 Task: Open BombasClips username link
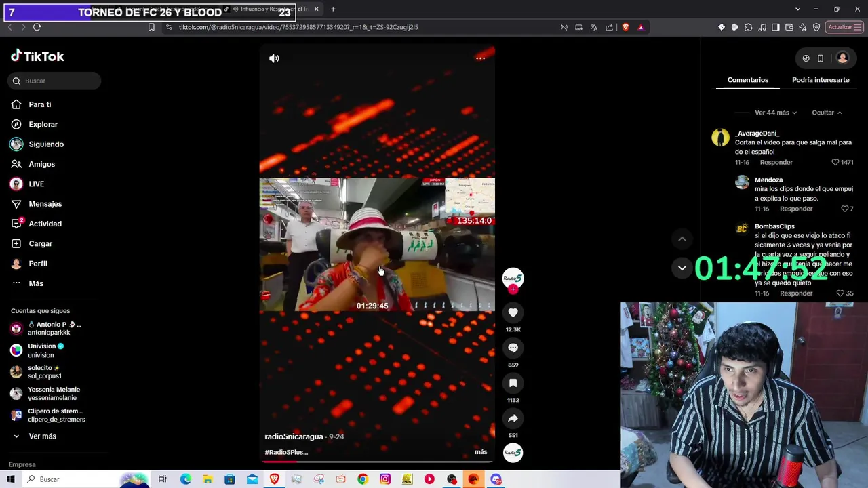[x=774, y=226]
